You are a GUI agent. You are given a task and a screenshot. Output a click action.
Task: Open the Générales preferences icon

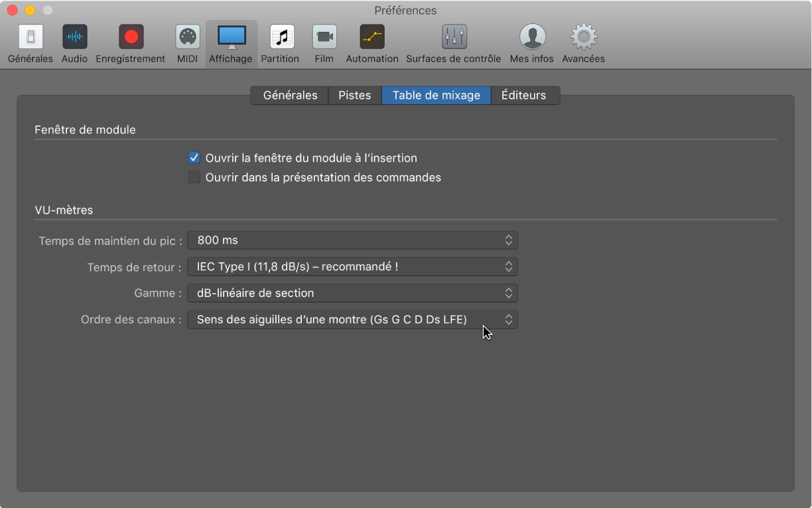(31, 37)
